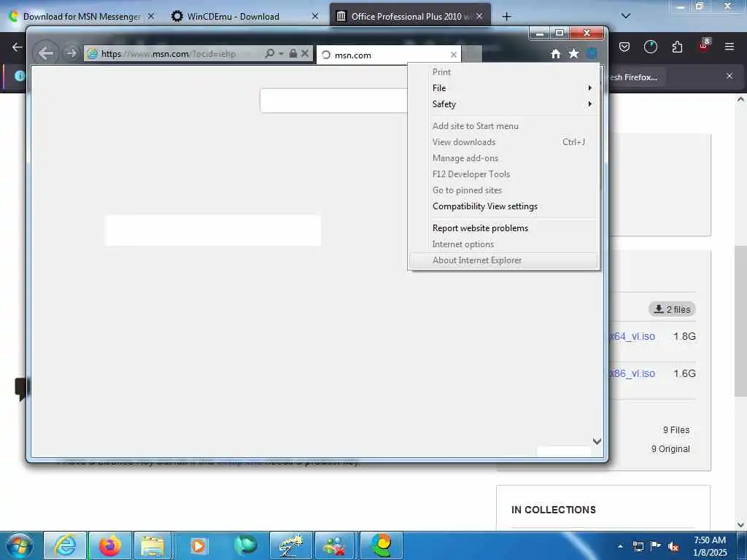Close the WinCDEmu - Download tab

pos(315,16)
